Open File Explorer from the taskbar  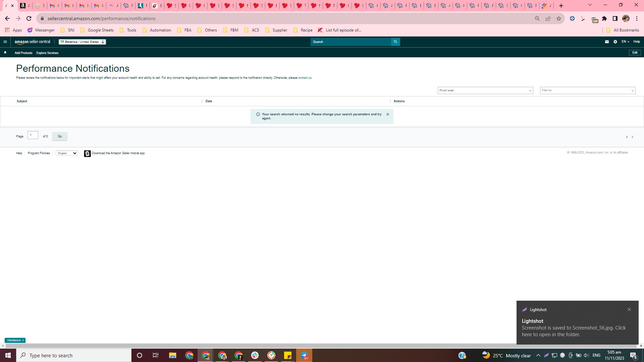pos(172,355)
